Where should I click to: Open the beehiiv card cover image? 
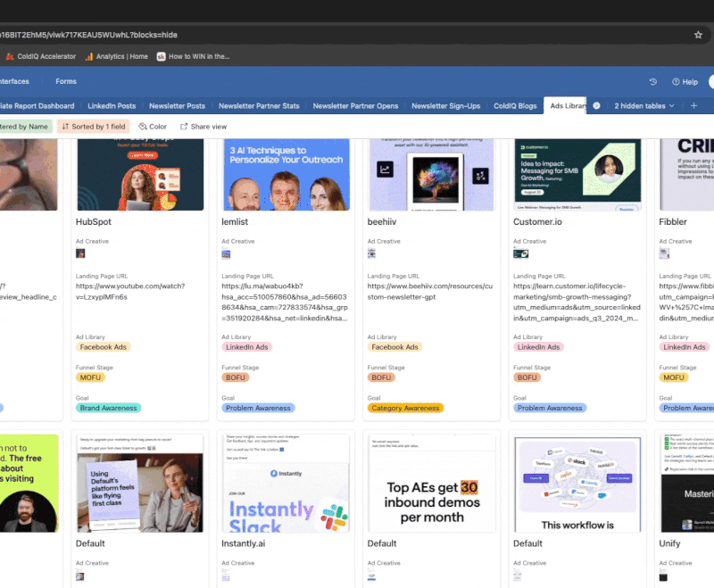point(432,175)
